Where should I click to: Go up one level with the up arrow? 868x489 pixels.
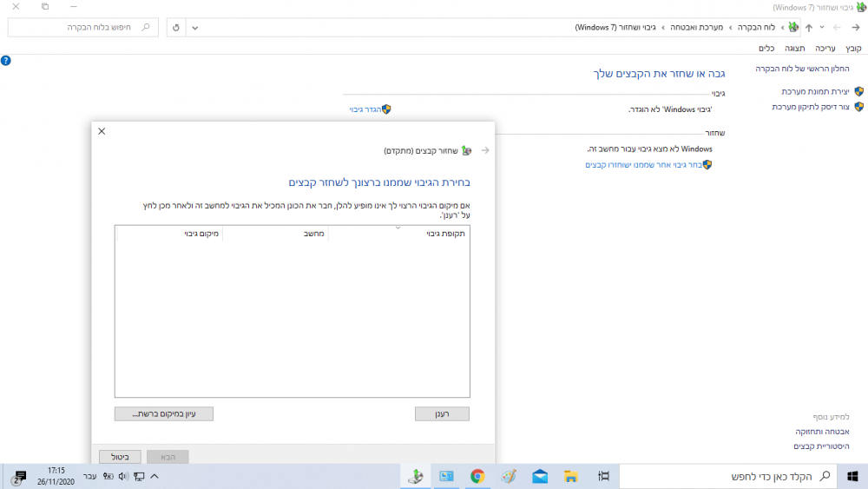(x=809, y=28)
